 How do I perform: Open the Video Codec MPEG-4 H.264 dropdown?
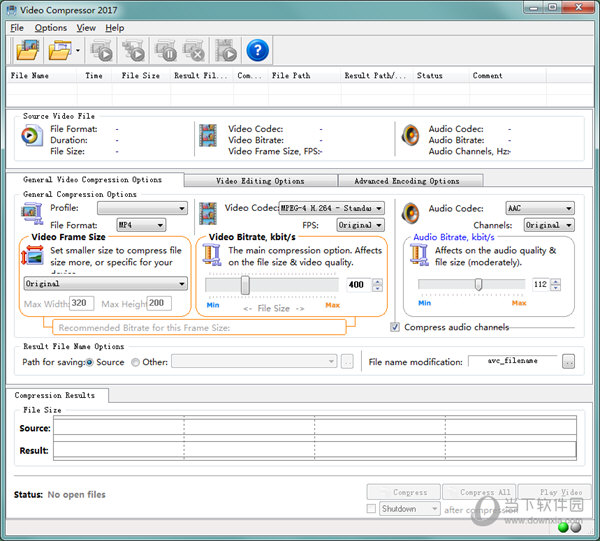coord(331,208)
